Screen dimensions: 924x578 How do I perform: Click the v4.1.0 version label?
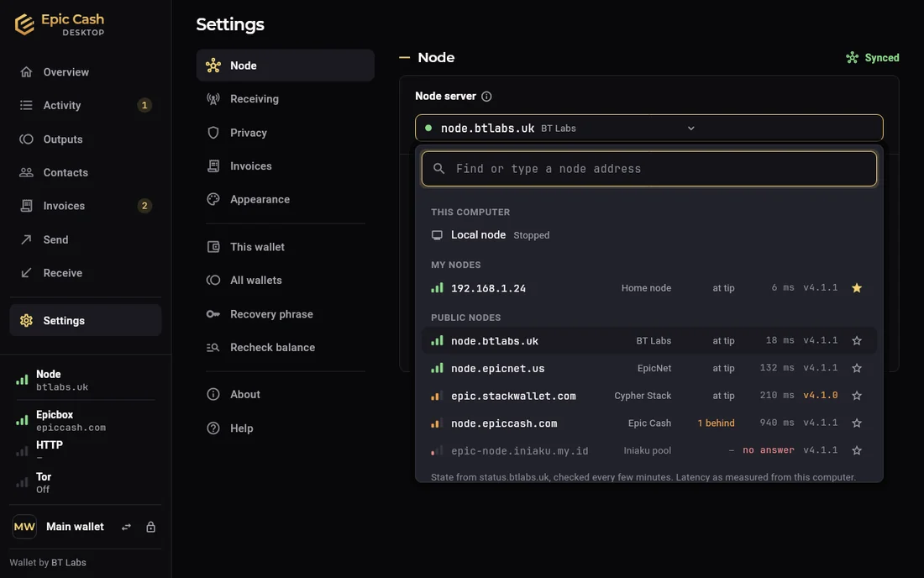coord(821,396)
